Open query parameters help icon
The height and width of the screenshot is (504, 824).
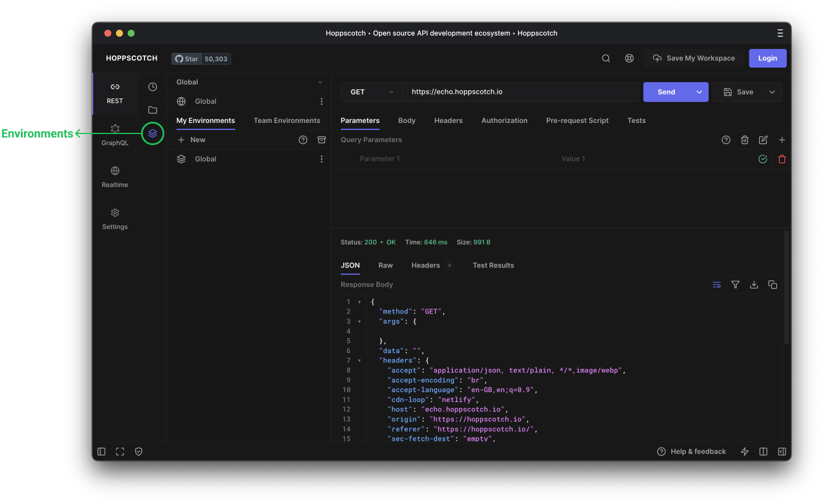tap(726, 140)
